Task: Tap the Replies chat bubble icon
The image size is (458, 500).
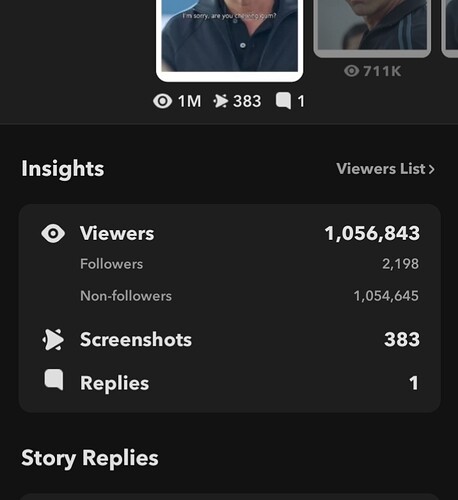Action: [54, 379]
